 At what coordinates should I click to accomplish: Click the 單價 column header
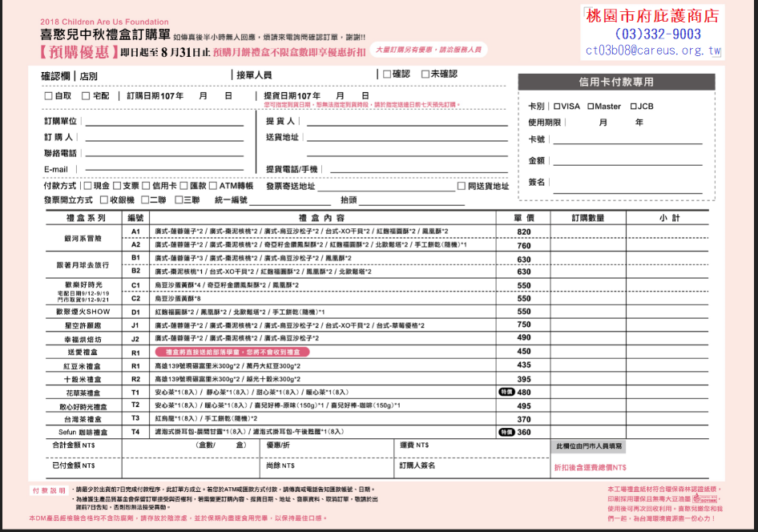click(524, 218)
